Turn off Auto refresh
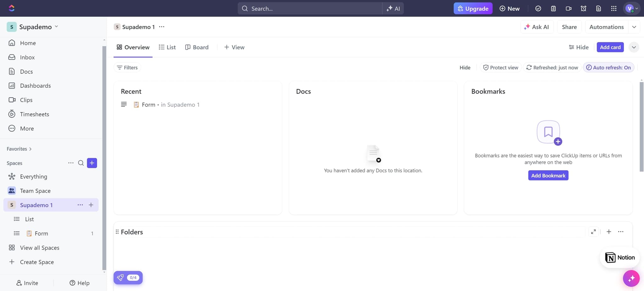This screenshot has height=291, width=644. [x=608, y=67]
